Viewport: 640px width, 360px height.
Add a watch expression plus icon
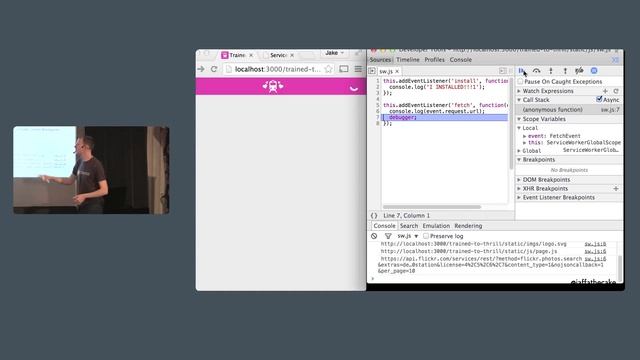click(x=605, y=91)
